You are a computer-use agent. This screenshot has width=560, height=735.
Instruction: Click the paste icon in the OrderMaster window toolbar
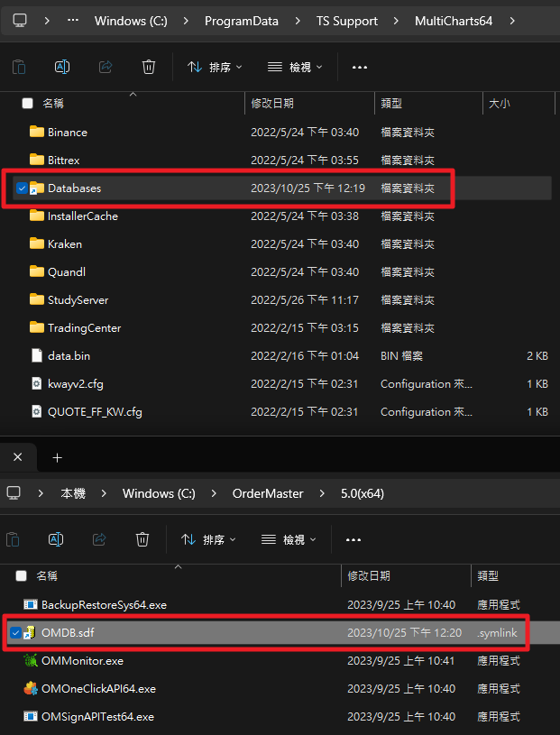click(x=13, y=539)
